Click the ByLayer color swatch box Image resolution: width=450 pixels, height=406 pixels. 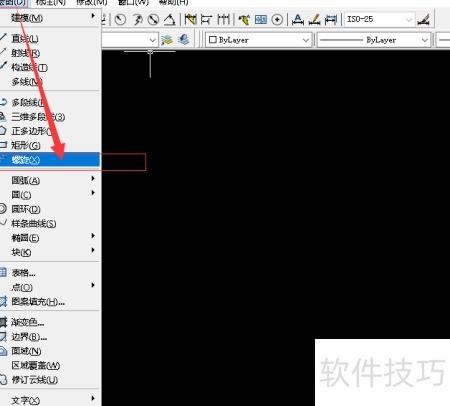click(x=213, y=40)
